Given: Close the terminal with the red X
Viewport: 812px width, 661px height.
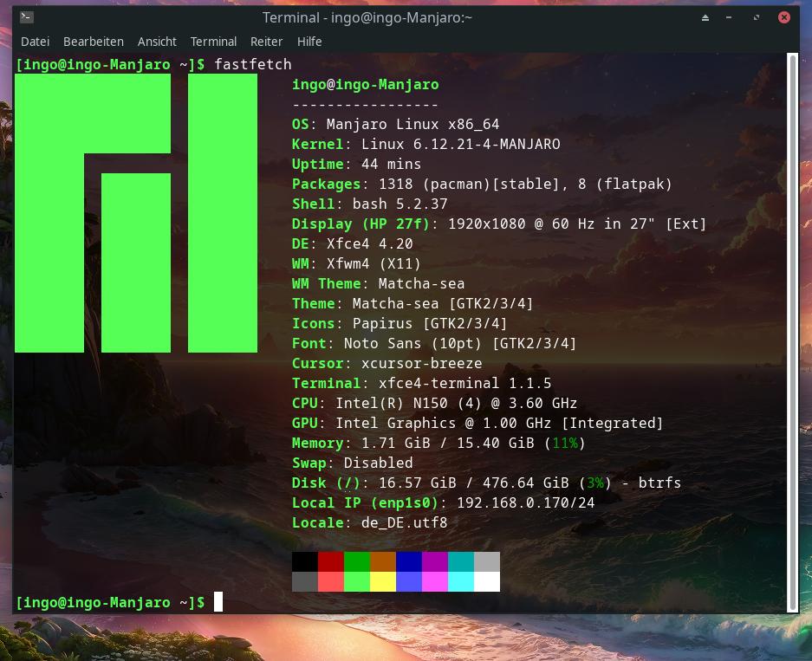Looking at the screenshot, I should pyautogui.click(x=784, y=17).
